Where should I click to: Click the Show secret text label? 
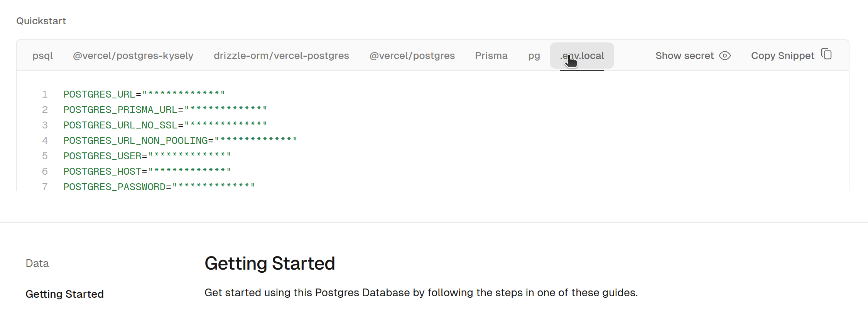(684, 56)
